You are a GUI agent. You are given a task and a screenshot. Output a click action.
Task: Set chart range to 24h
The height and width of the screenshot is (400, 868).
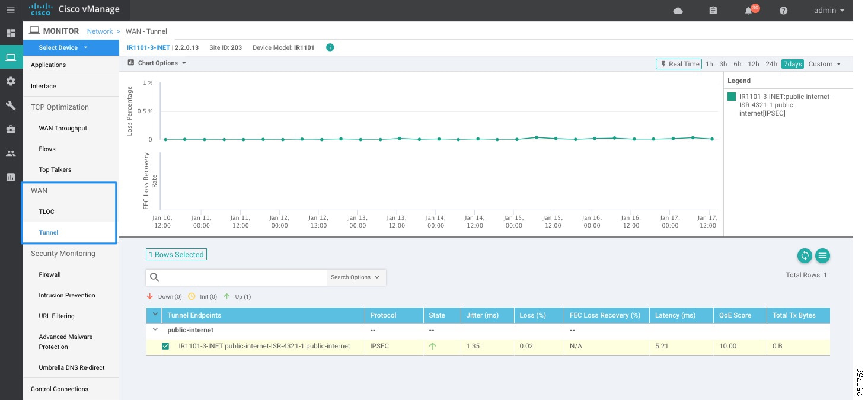[771, 64]
